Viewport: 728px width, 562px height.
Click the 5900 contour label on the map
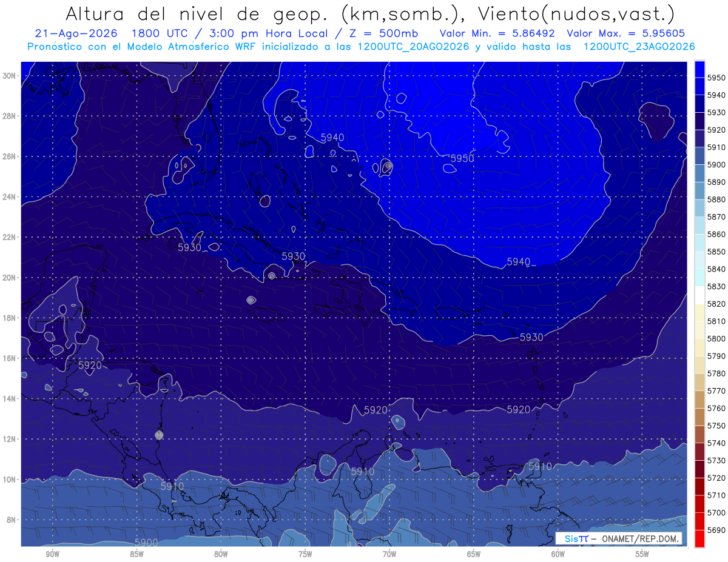tap(146, 542)
